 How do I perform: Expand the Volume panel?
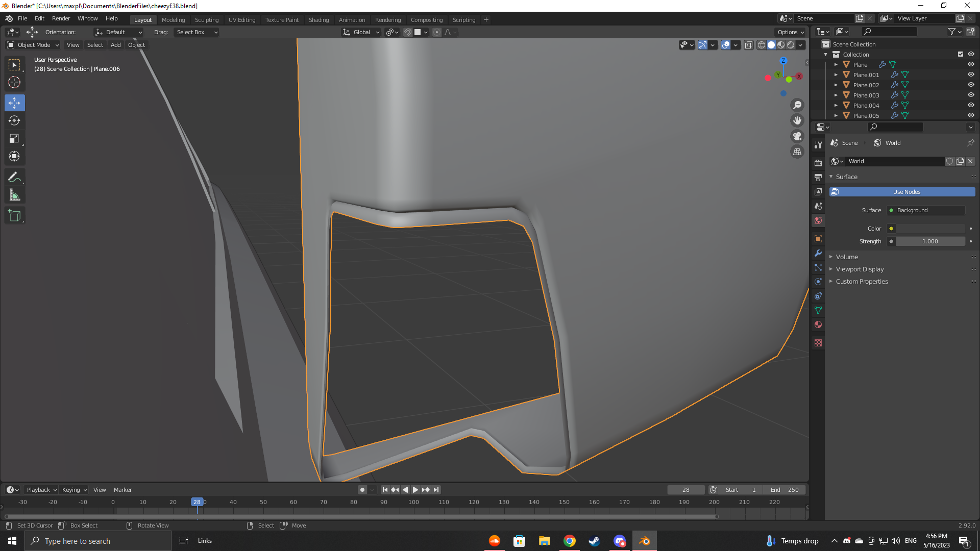(x=847, y=257)
